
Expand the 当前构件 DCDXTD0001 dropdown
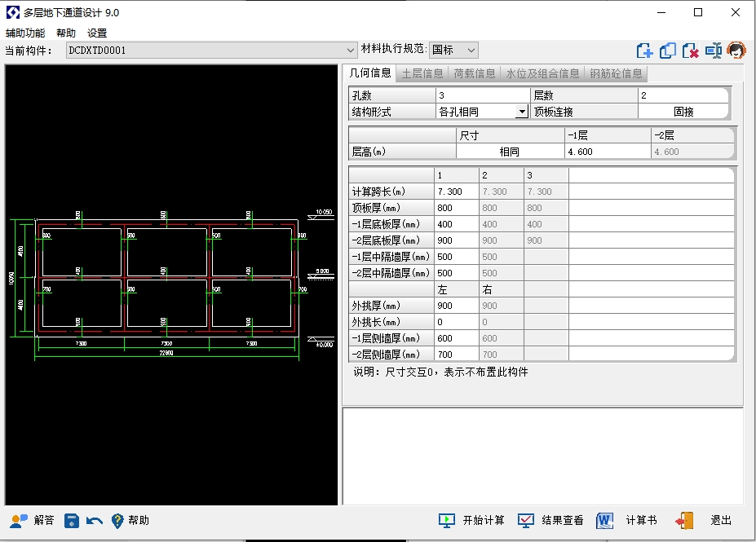tap(351, 51)
